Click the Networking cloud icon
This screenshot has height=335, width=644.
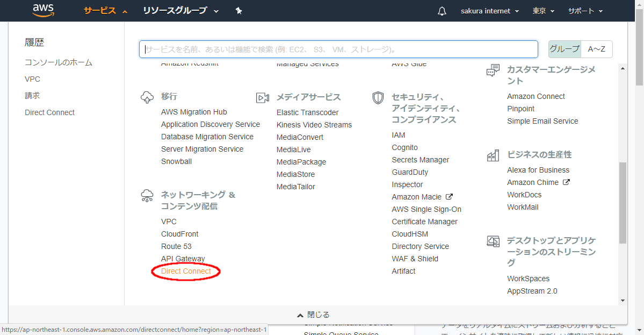point(147,195)
